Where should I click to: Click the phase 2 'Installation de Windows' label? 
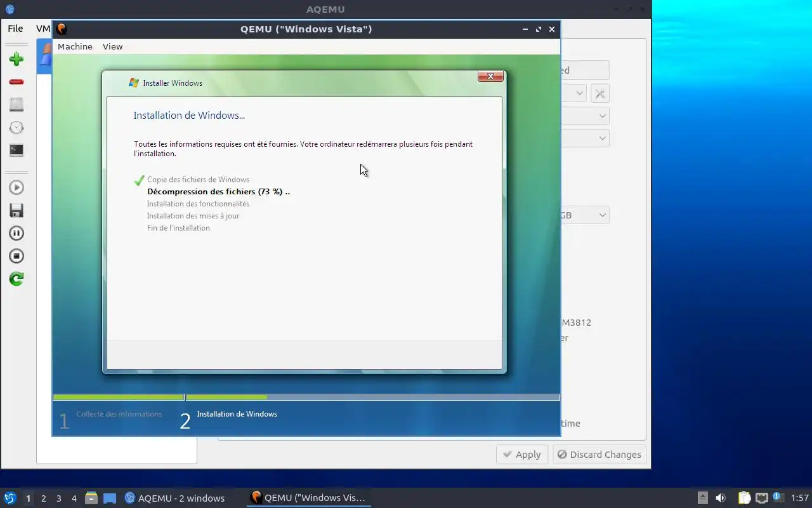pos(237,414)
